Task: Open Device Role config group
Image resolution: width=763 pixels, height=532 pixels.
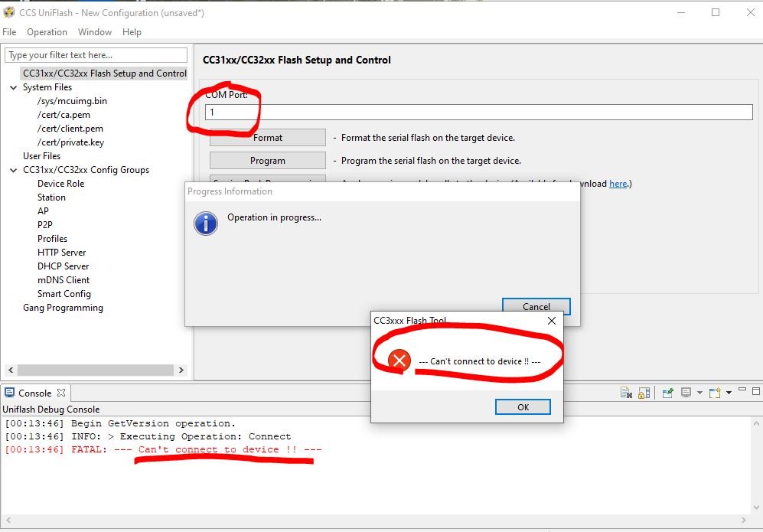Action: [60, 184]
